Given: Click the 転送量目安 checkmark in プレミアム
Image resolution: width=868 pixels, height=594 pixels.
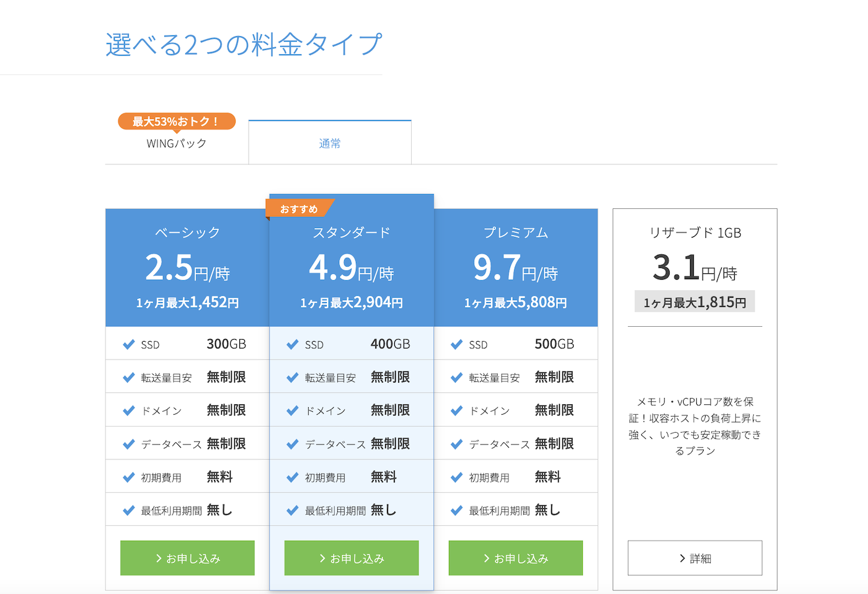Looking at the screenshot, I should (457, 377).
